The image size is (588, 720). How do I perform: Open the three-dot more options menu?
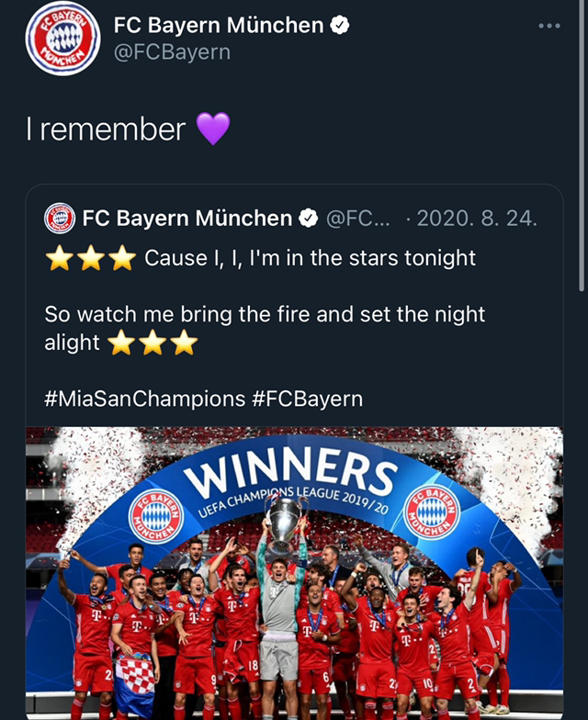(548, 26)
